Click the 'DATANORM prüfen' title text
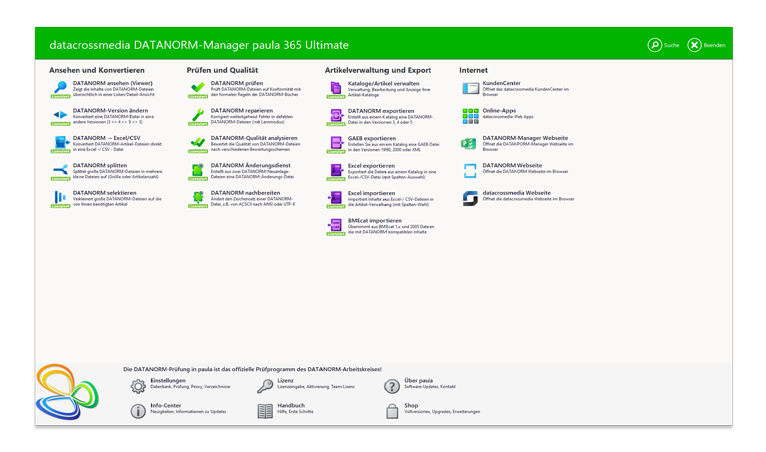Viewport: 766px width, 452px height. 237,83
